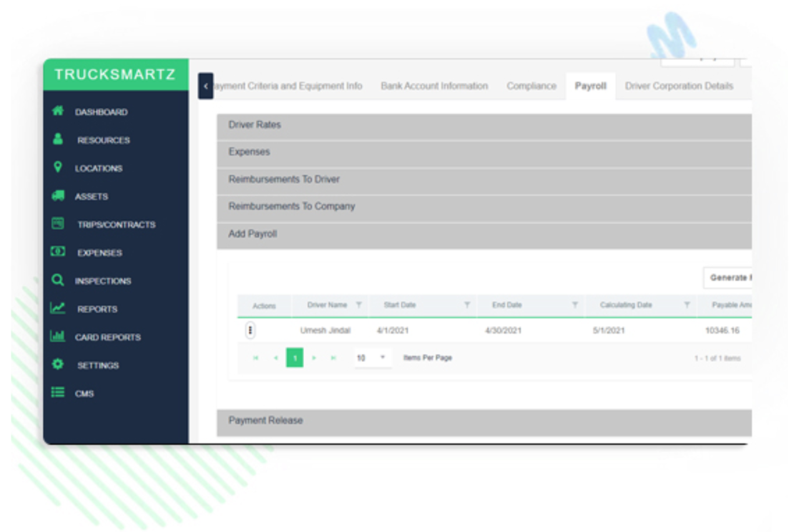Go to previous page of payroll grid

point(275,358)
